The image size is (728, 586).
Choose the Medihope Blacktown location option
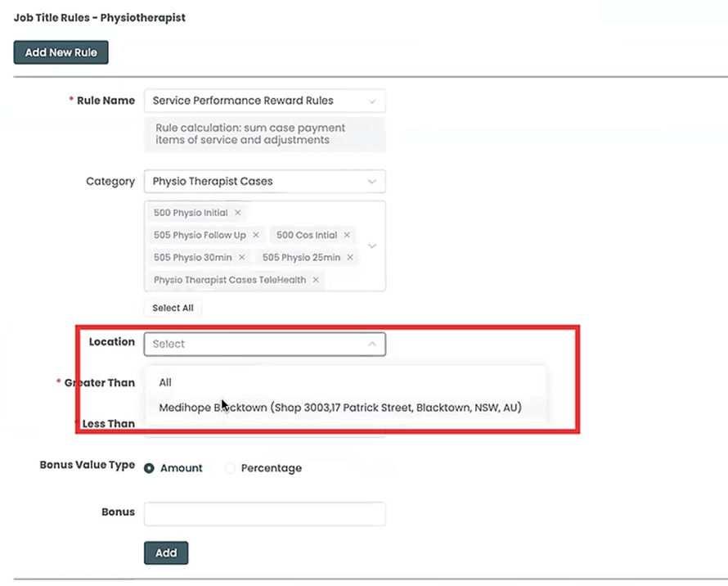tap(340, 407)
